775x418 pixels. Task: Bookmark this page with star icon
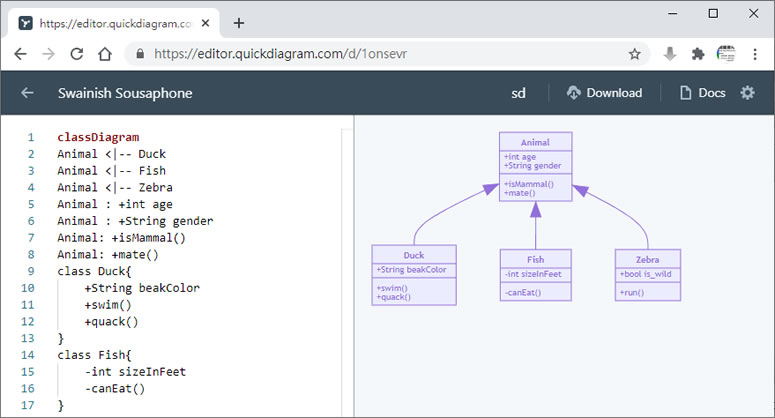(634, 54)
